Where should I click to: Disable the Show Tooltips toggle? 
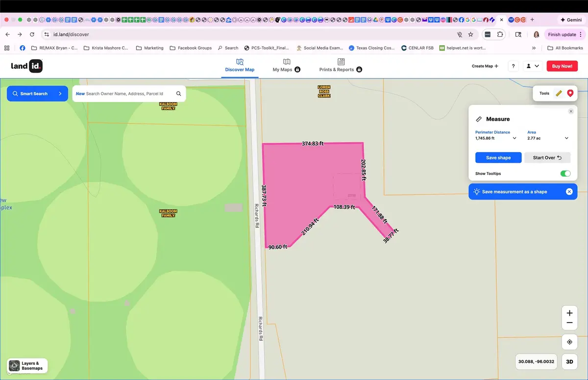[565, 173]
